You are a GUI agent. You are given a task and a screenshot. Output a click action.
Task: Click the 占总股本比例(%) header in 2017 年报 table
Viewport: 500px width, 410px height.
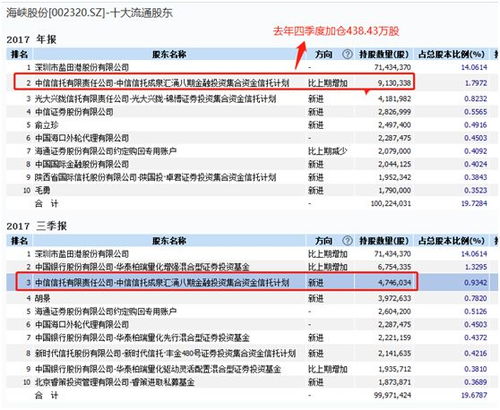point(451,54)
